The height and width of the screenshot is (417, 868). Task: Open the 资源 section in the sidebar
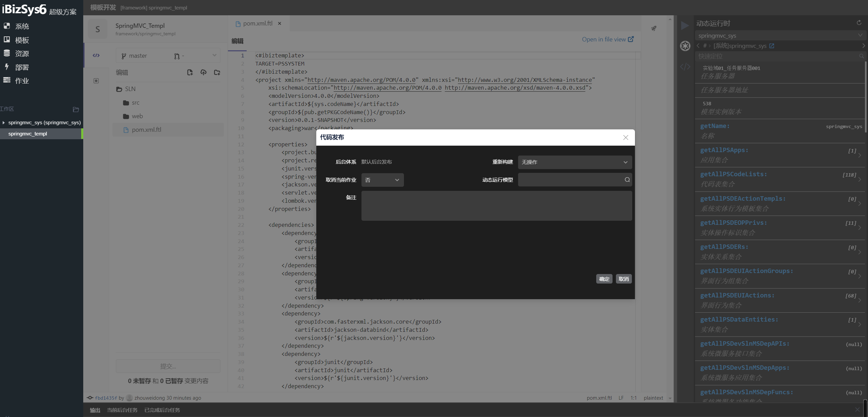click(16, 53)
